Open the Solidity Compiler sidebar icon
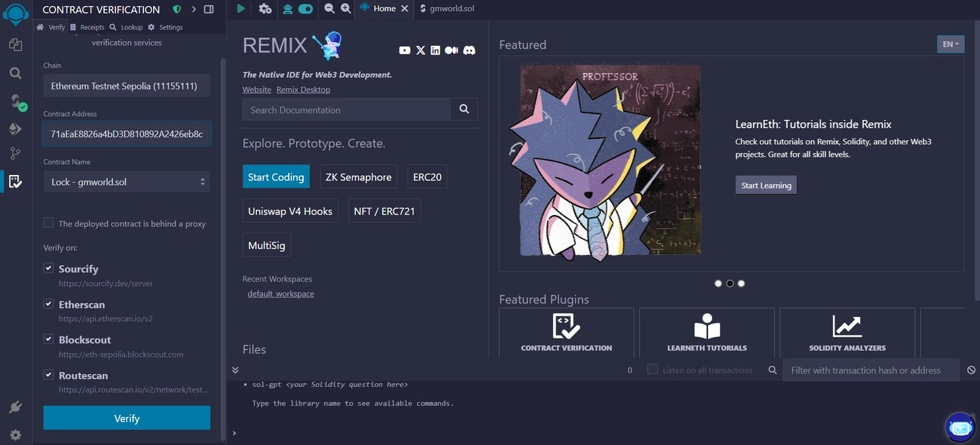 [x=15, y=101]
